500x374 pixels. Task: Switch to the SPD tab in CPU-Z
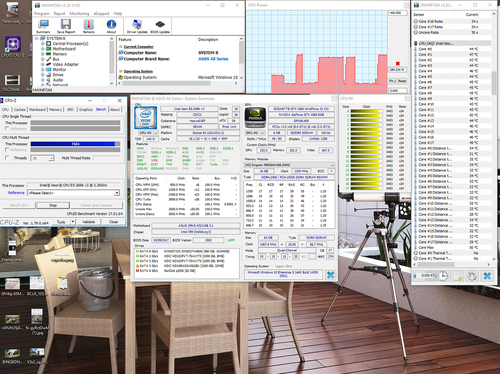pyautogui.click(x=70, y=109)
